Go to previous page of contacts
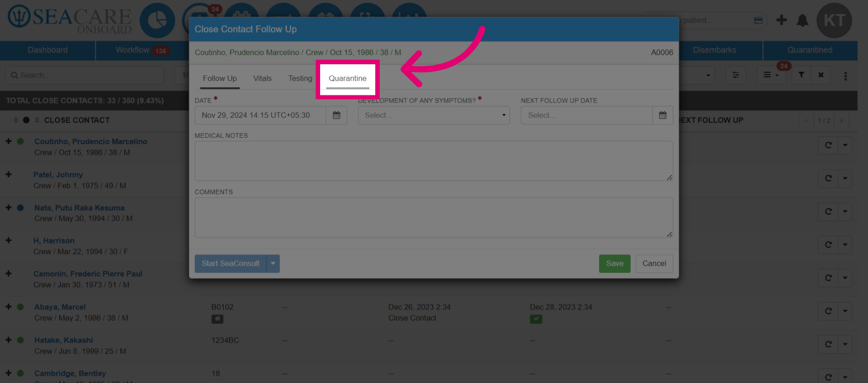 806,121
